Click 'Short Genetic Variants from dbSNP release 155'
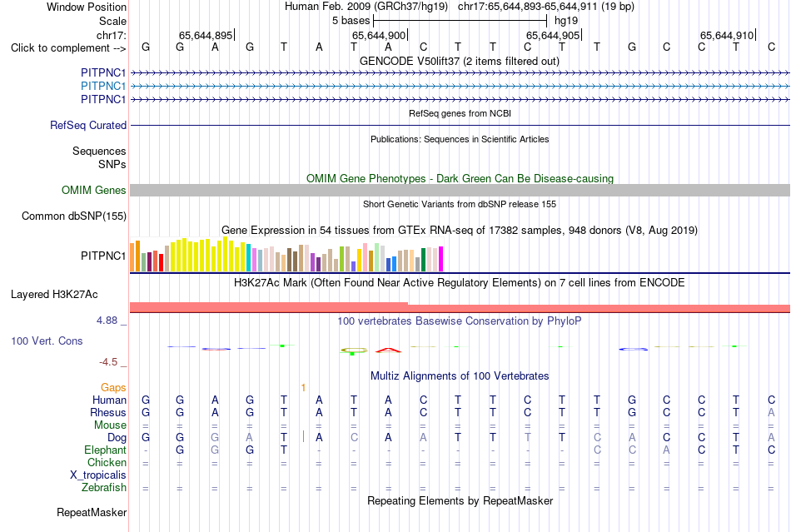Image resolution: width=791 pixels, height=532 pixels. point(460,204)
